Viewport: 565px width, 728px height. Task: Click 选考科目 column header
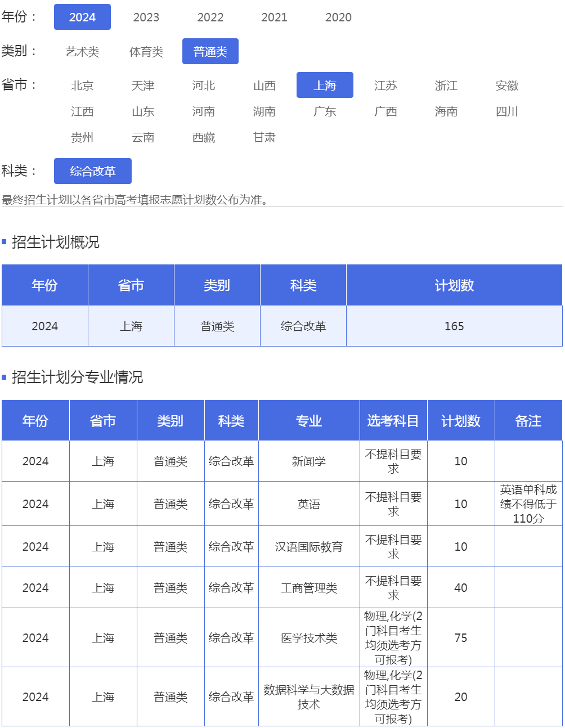point(393,420)
